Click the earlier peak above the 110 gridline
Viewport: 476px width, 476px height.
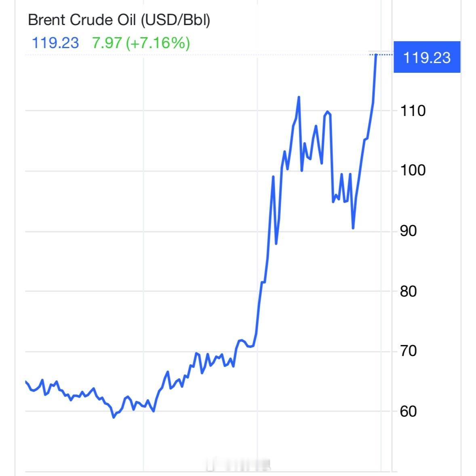299,97
